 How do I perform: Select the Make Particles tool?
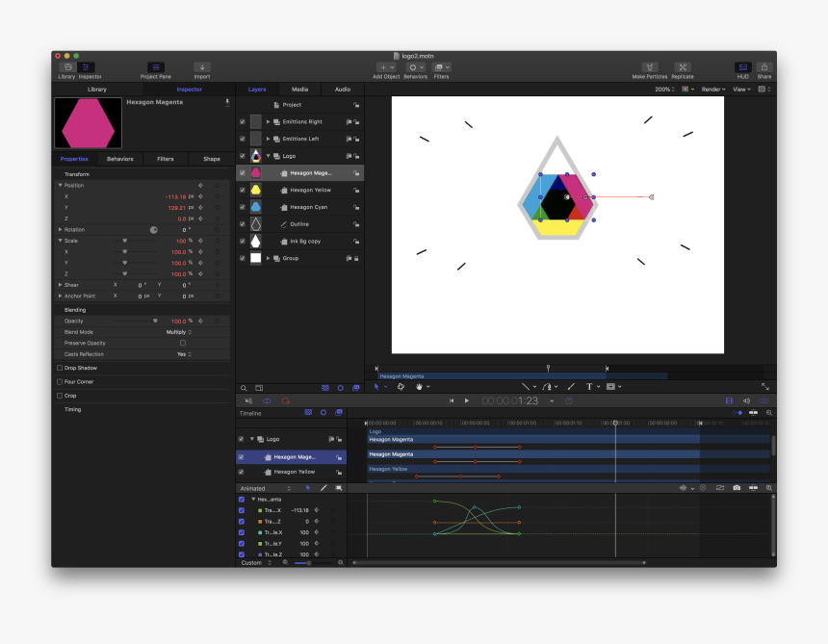click(x=651, y=67)
